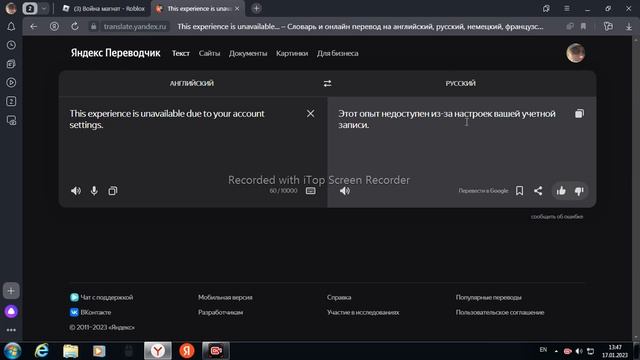Choose the target language РУССКИЙ

(x=460, y=83)
